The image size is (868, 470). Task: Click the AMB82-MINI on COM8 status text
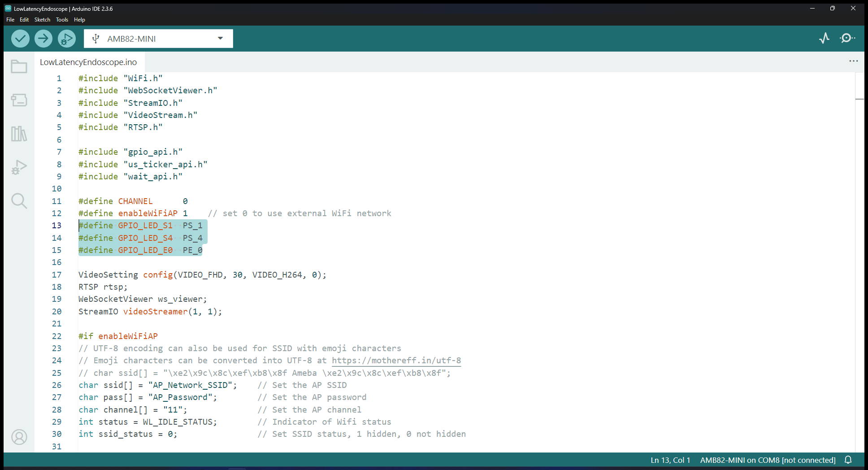pyautogui.click(x=768, y=460)
